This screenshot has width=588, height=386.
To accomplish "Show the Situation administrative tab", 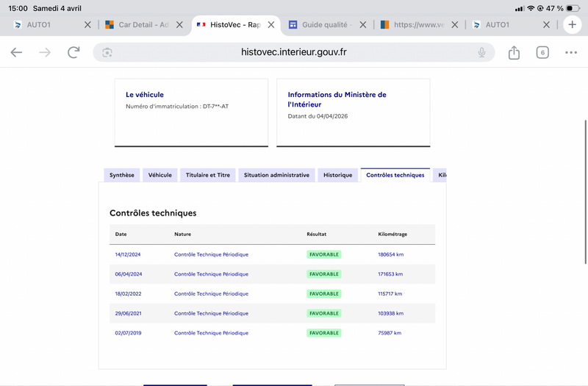I will click(276, 175).
